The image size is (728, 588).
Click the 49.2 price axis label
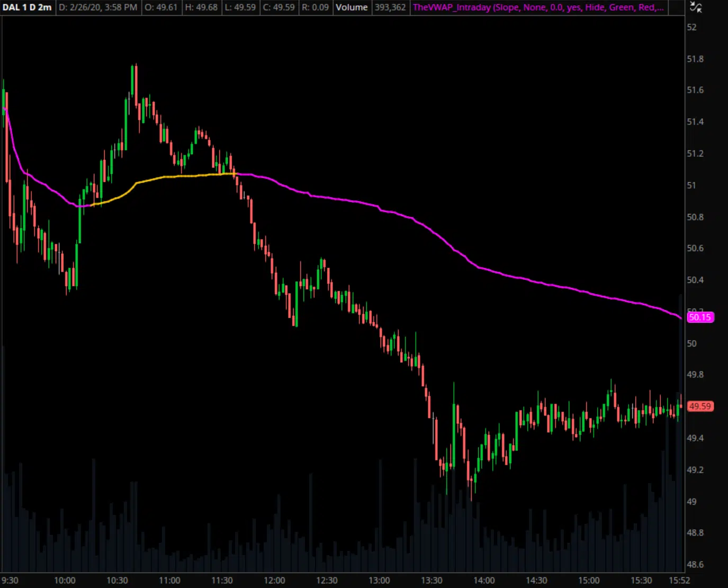695,470
